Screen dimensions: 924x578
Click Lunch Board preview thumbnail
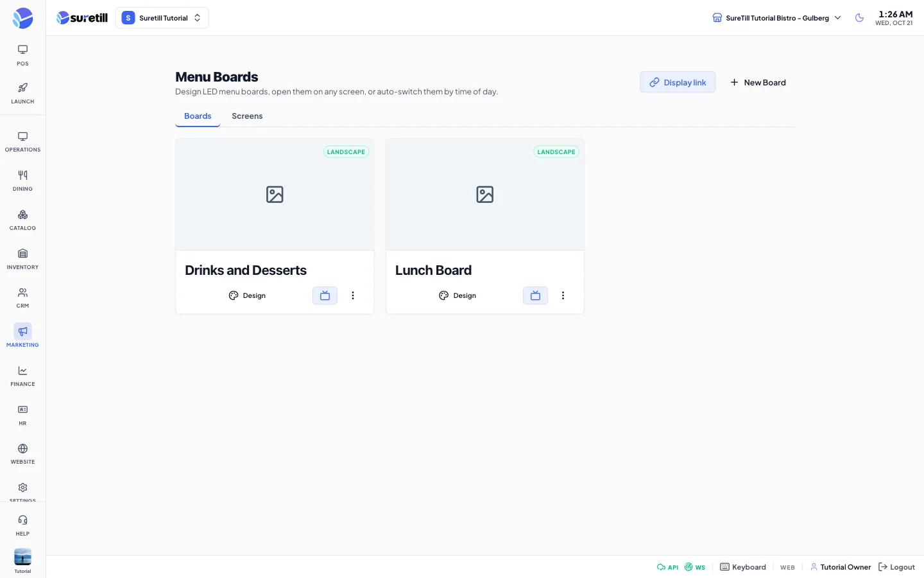pos(485,195)
